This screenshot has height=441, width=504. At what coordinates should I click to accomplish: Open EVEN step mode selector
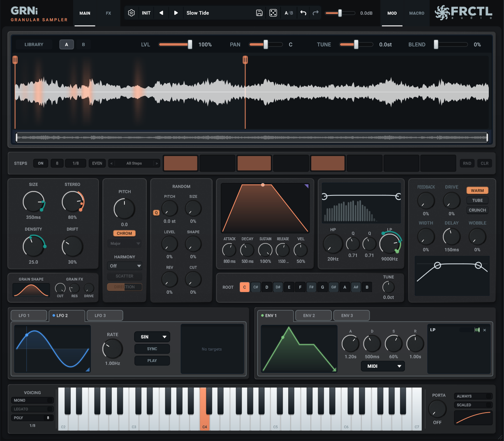click(97, 163)
